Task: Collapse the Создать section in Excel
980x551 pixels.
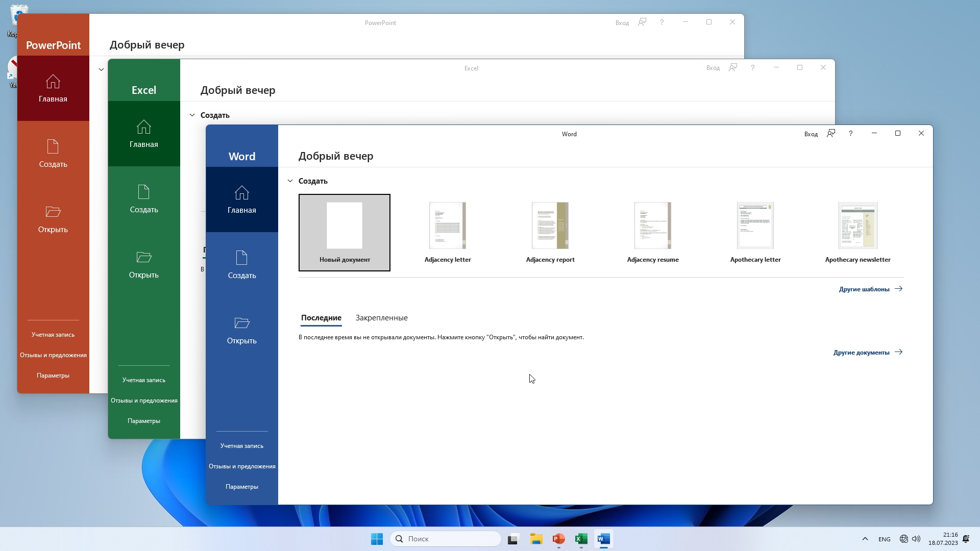Action: [x=192, y=115]
